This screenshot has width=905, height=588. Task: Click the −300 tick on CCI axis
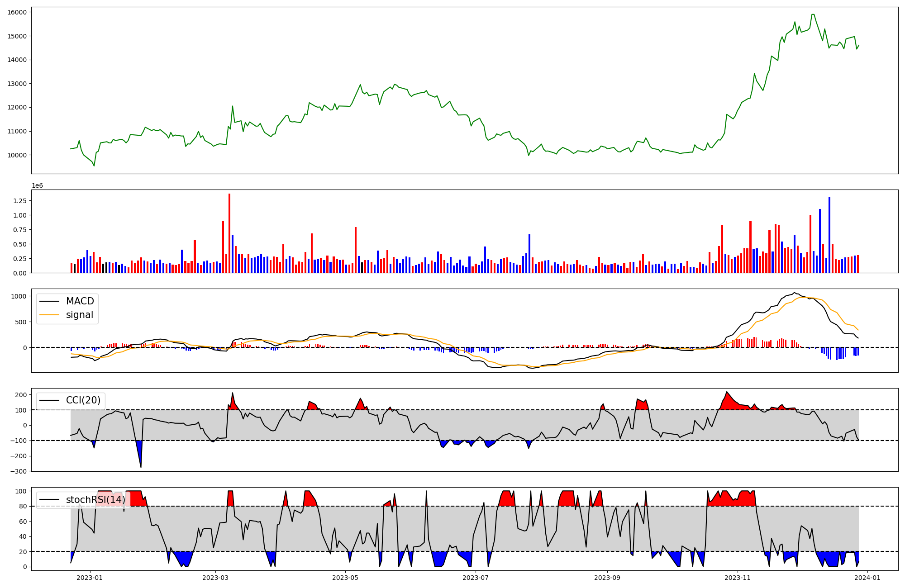point(18,471)
